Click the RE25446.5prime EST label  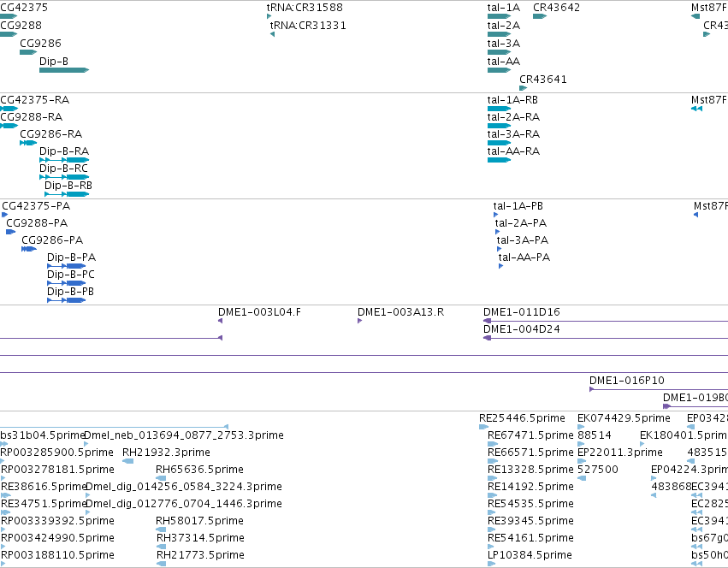pos(523,418)
